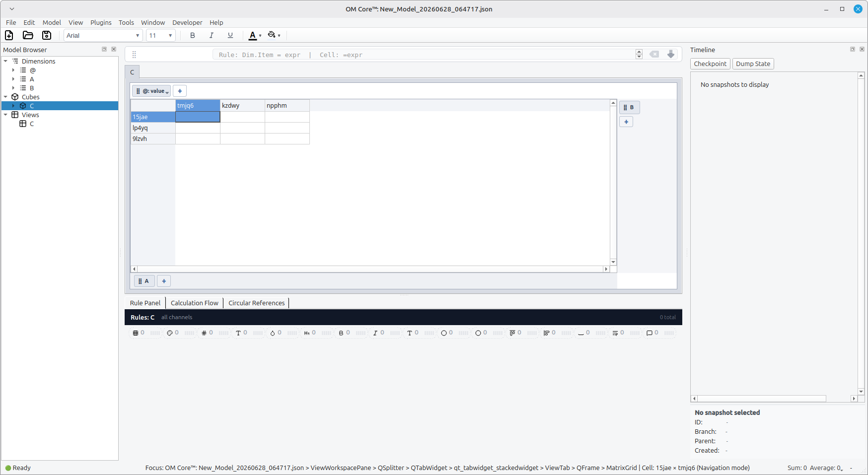Screen dimensions: 868x475
Task: Select the 9lzvh row header
Action: (x=153, y=138)
